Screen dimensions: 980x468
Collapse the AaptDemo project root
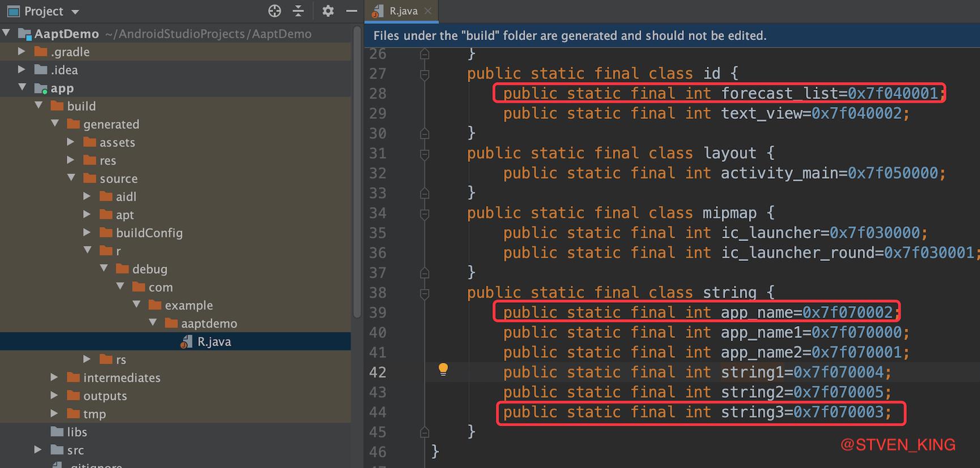pyautogui.click(x=6, y=33)
